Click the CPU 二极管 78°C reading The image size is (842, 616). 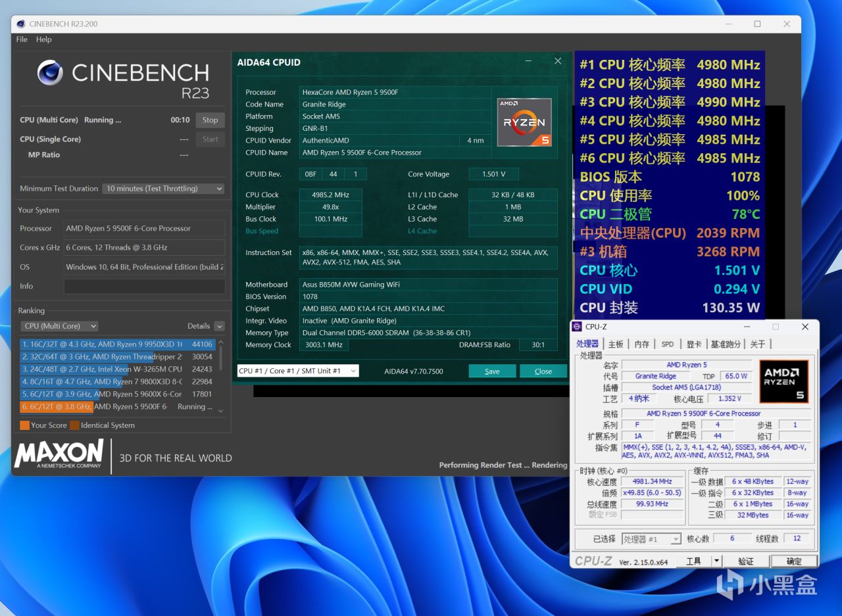coord(670,214)
